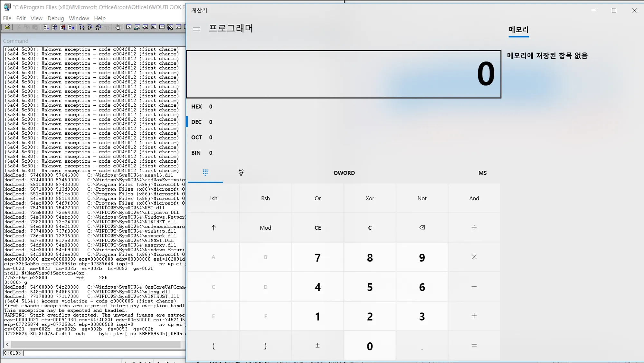The height and width of the screenshot is (363, 644).
Task: Select the HEX number base
Action: point(196,107)
